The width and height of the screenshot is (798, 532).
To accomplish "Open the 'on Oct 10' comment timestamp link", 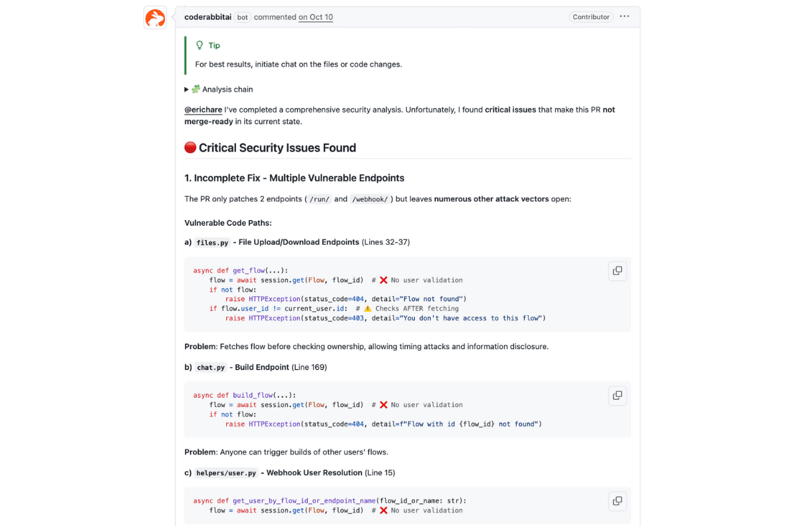I will tap(316, 17).
